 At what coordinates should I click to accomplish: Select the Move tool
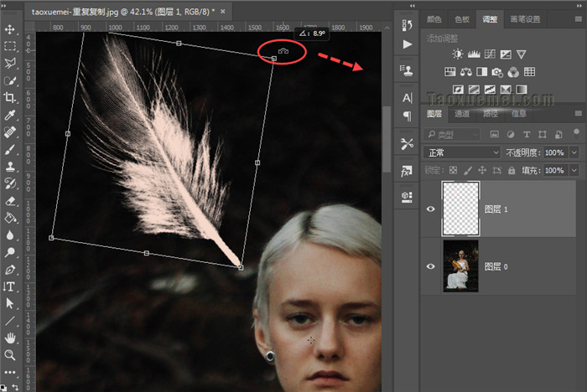pos(10,29)
